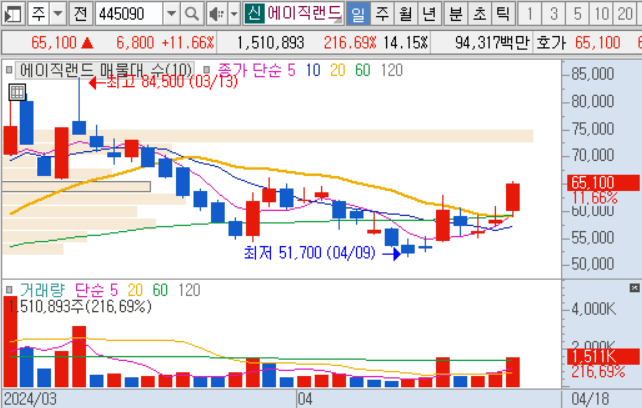The width and height of the screenshot is (642, 408).
Task: Select the 주 market type box
Action: pos(38,14)
